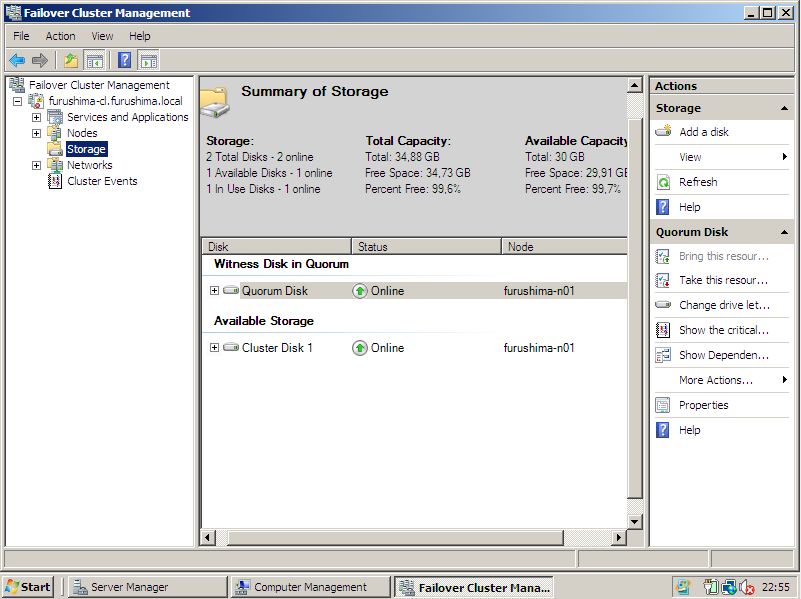Click the Show Dependency report icon
Image resolution: width=801 pixels, height=599 pixels.
[x=663, y=355]
